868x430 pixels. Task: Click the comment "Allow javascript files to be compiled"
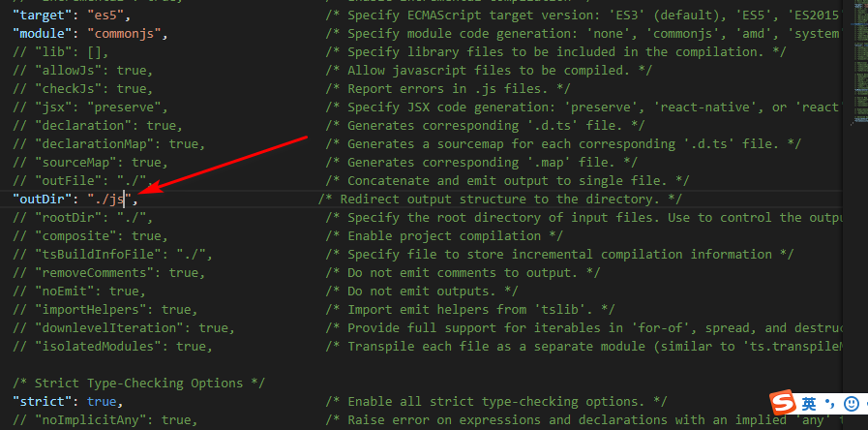tap(489, 71)
